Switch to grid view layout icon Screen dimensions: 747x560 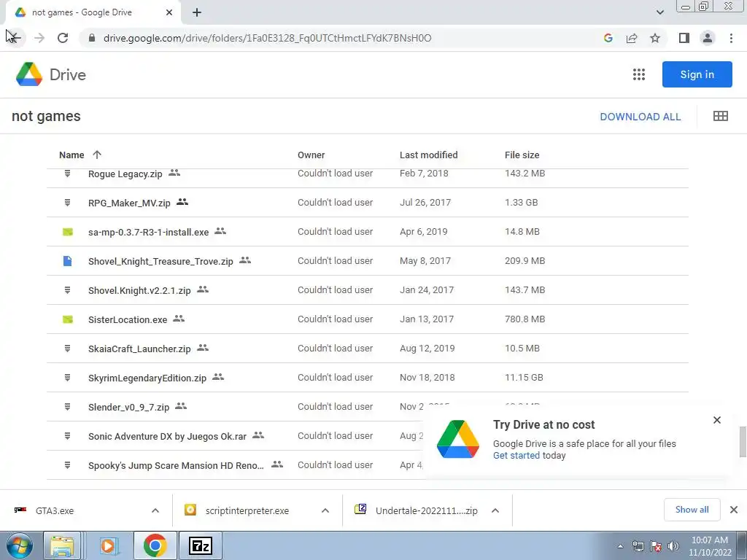click(720, 116)
